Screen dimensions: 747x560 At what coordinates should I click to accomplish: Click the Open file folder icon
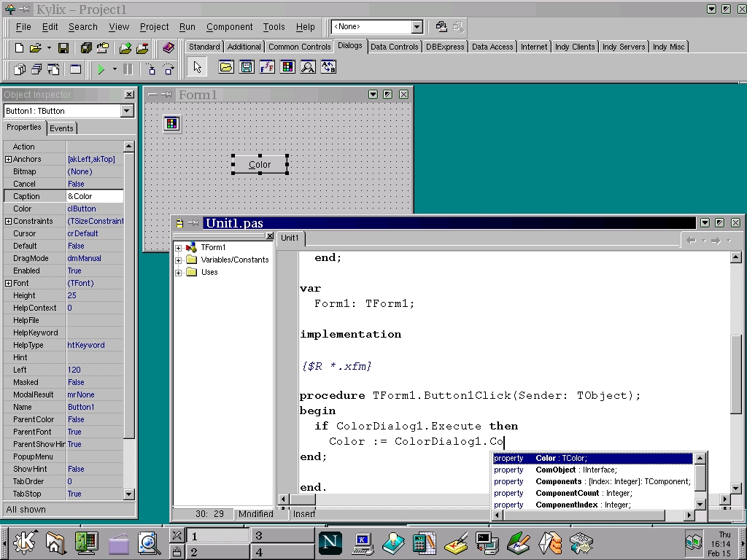(35, 47)
